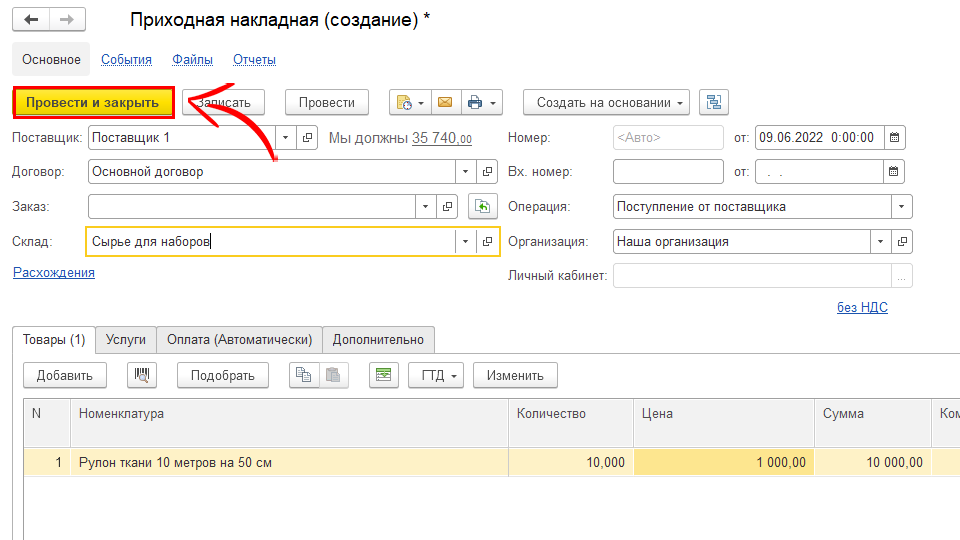Screen dimensions: 960x540
Task: Click the email envelope icon in toolbar
Action: (x=445, y=102)
